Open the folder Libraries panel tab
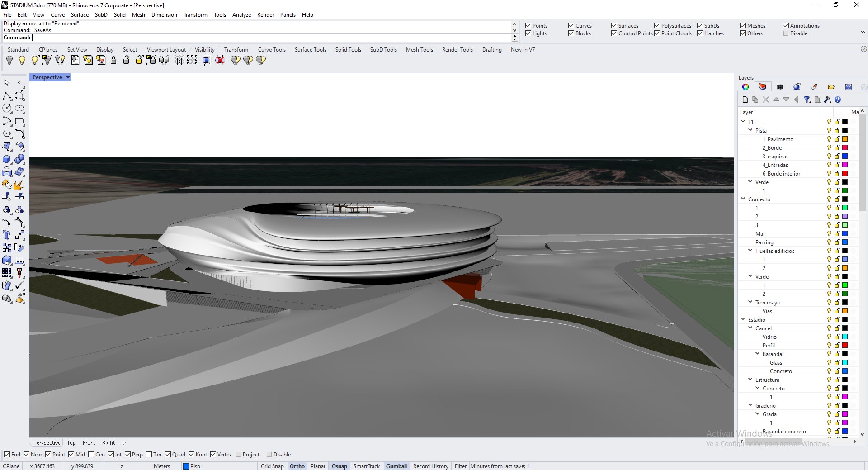The image size is (868, 470). click(x=831, y=87)
